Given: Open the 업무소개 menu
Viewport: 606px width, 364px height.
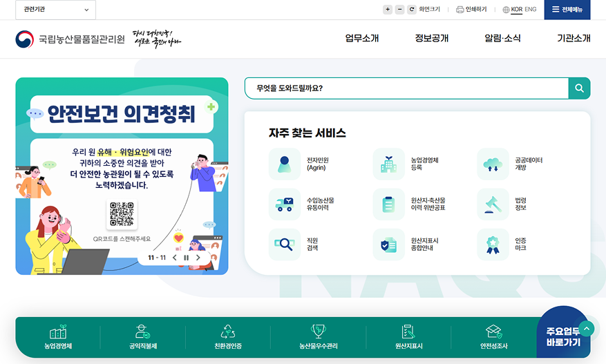Looking at the screenshot, I should [361, 39].
